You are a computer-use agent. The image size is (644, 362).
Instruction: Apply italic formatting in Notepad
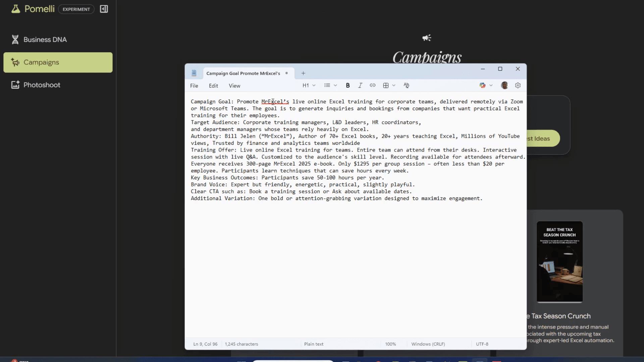pos(360,85)
